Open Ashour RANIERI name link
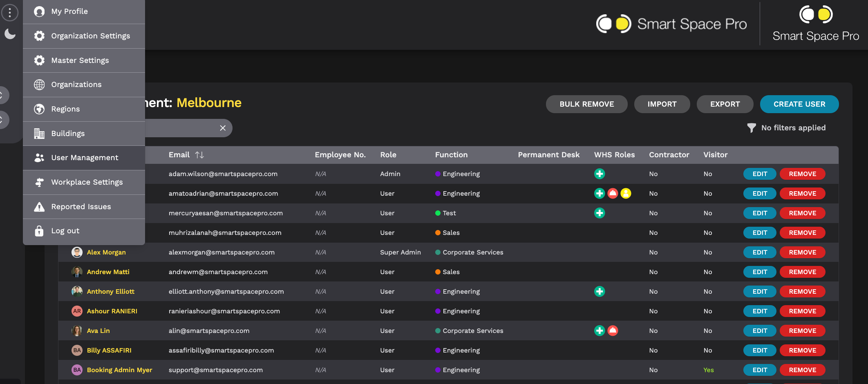The image size is (868, 384). pyautogui.click(x=112, y=311)
